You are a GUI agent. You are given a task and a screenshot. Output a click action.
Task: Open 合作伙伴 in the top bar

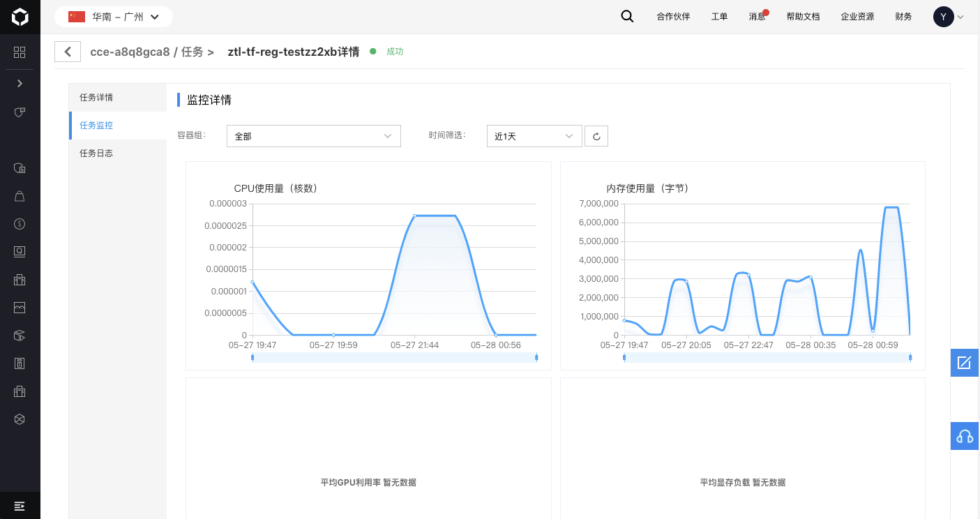(673, 17)
